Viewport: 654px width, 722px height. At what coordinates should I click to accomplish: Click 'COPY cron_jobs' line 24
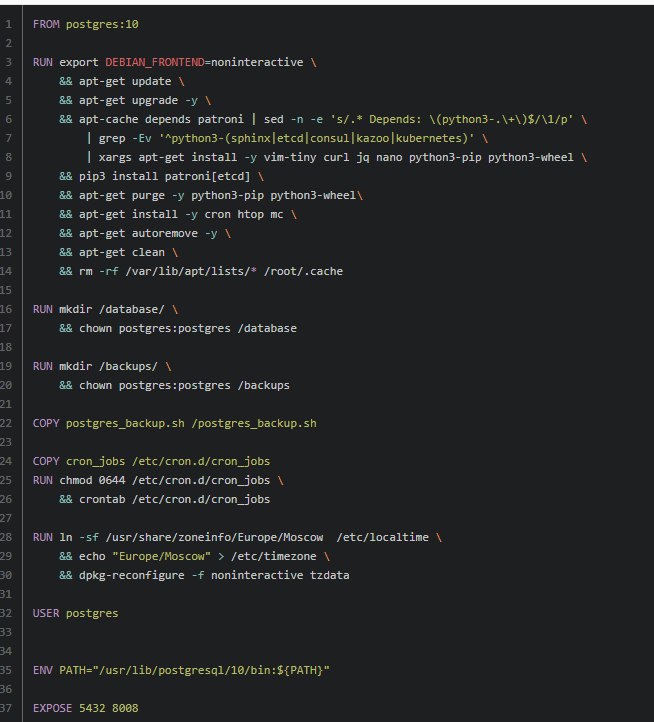[151, 461]
